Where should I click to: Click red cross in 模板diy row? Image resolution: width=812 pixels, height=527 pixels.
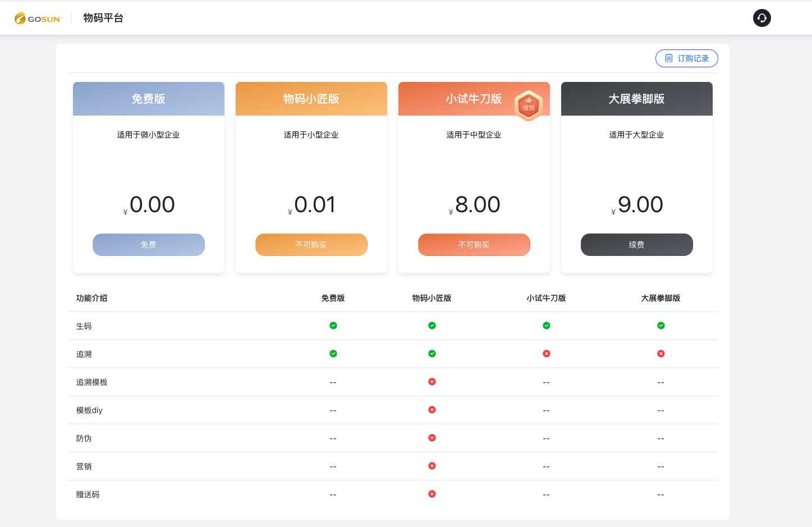(432, 410)
